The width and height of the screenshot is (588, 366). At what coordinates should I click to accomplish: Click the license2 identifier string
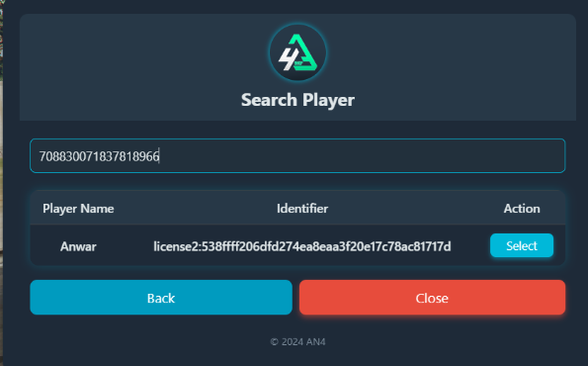pos(302,246)
